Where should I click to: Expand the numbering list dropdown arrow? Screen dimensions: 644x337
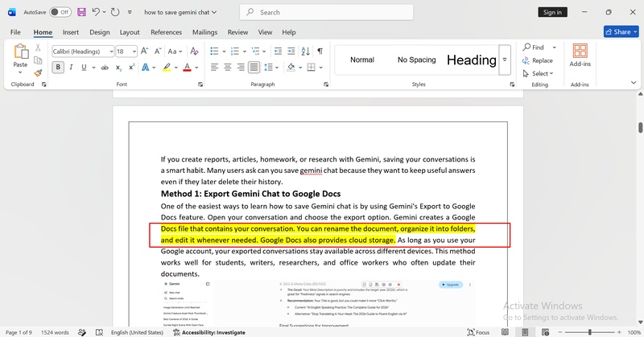point(245,51)
